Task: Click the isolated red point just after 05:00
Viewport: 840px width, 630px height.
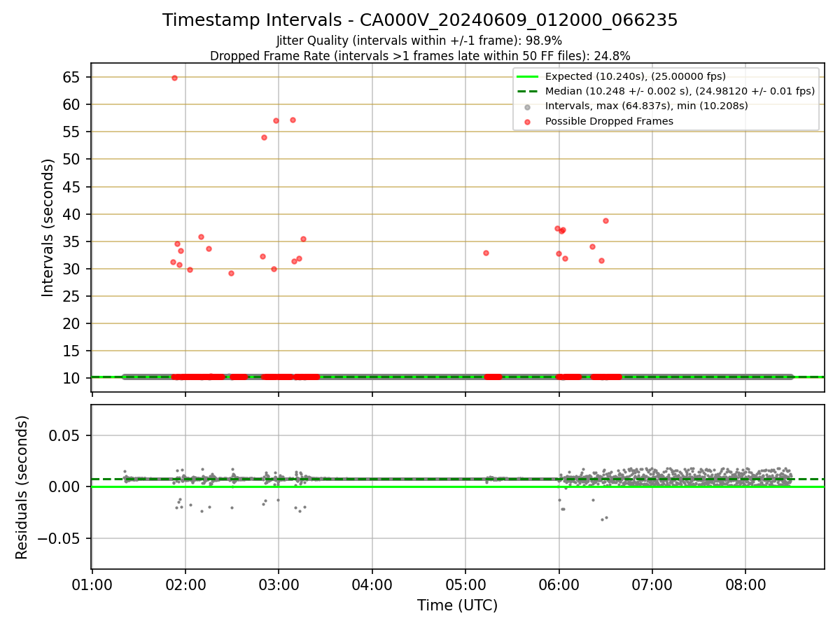Action: (486, 253)
